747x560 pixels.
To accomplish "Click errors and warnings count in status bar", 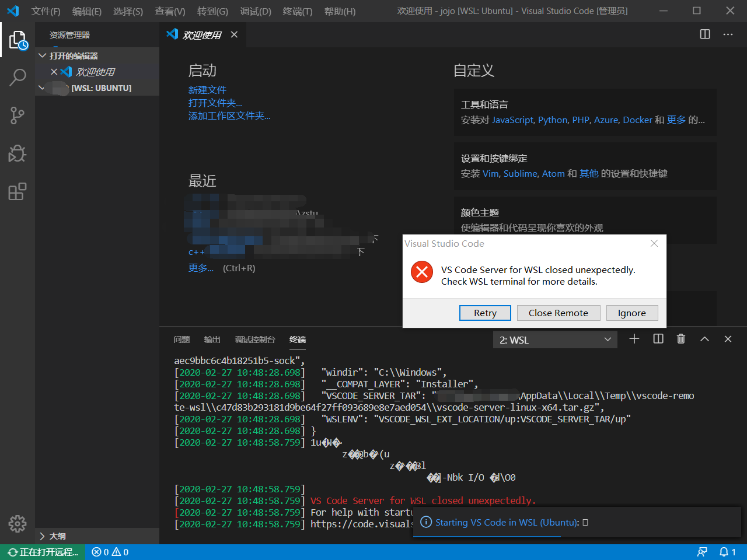I will pyautogui.click(x=110, y=552).
